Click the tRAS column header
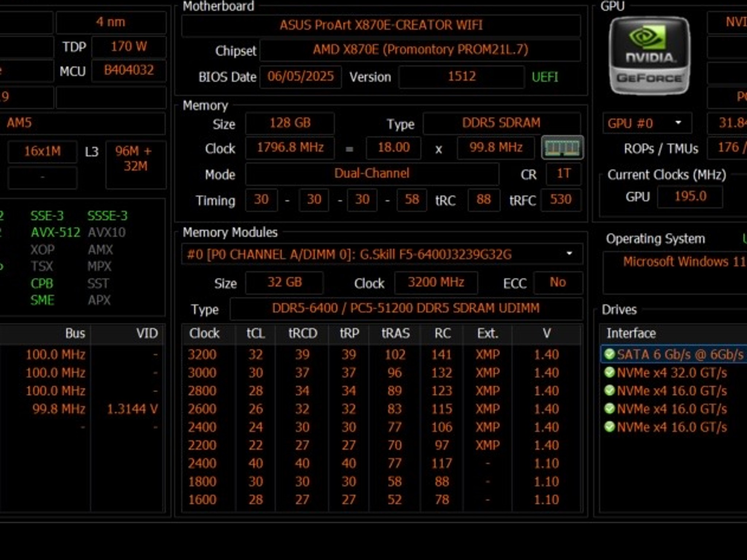The height and width of the screenshot is (560, 747). (x=395, y=333)
